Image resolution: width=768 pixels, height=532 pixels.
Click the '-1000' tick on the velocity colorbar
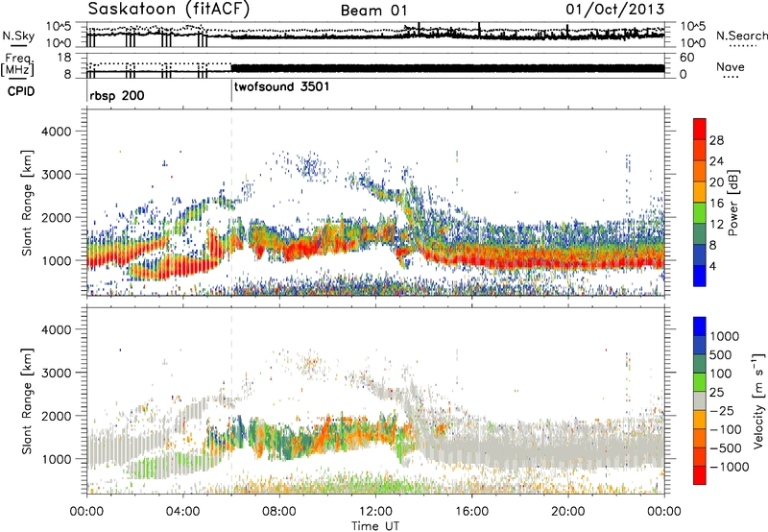point(729,467)
